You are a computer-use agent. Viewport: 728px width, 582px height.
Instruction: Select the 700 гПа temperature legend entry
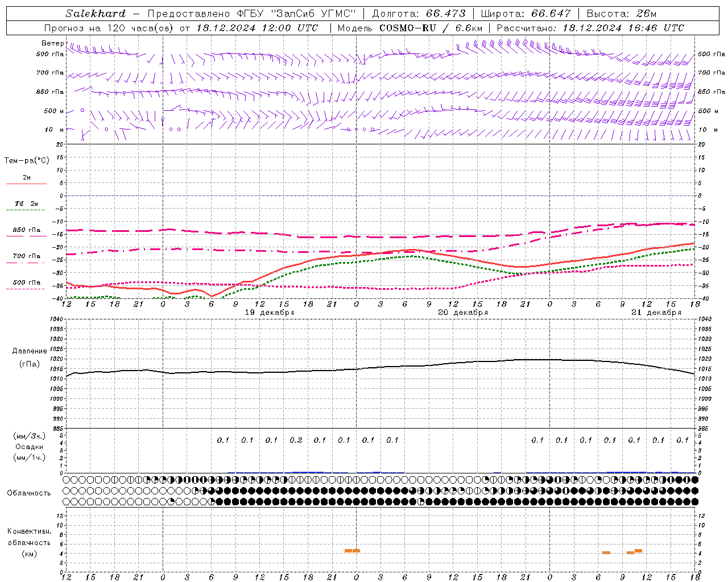pyautogui.click(x=26, y=256)
